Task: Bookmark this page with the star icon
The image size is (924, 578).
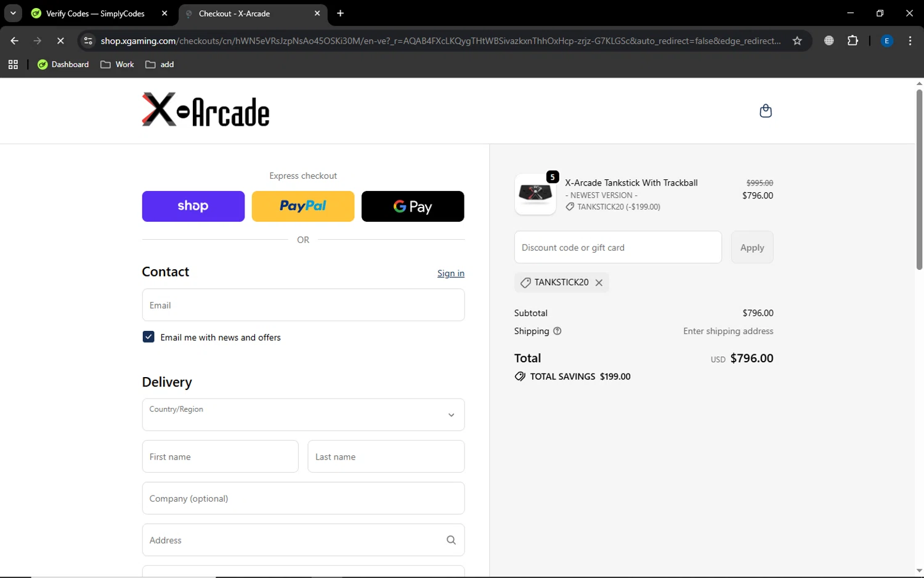Action: 797,41
